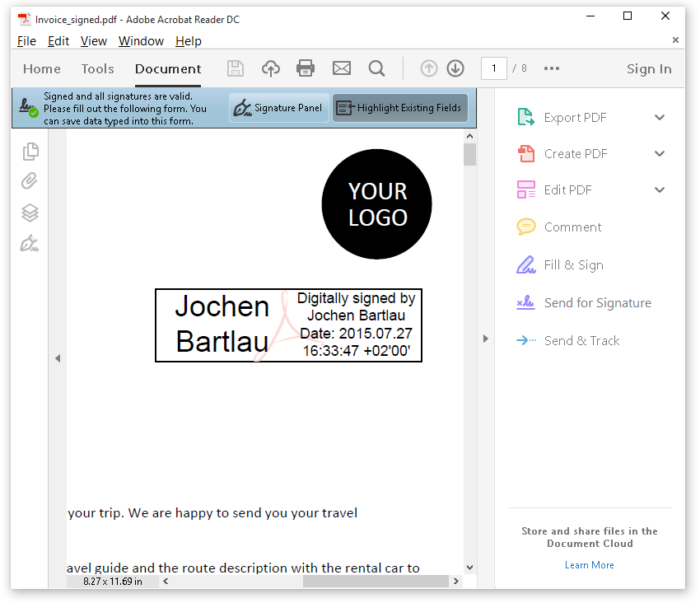Screen dimensions: 700x603
Task: Expand the Create PDF chevron
Action: (660, 154)
